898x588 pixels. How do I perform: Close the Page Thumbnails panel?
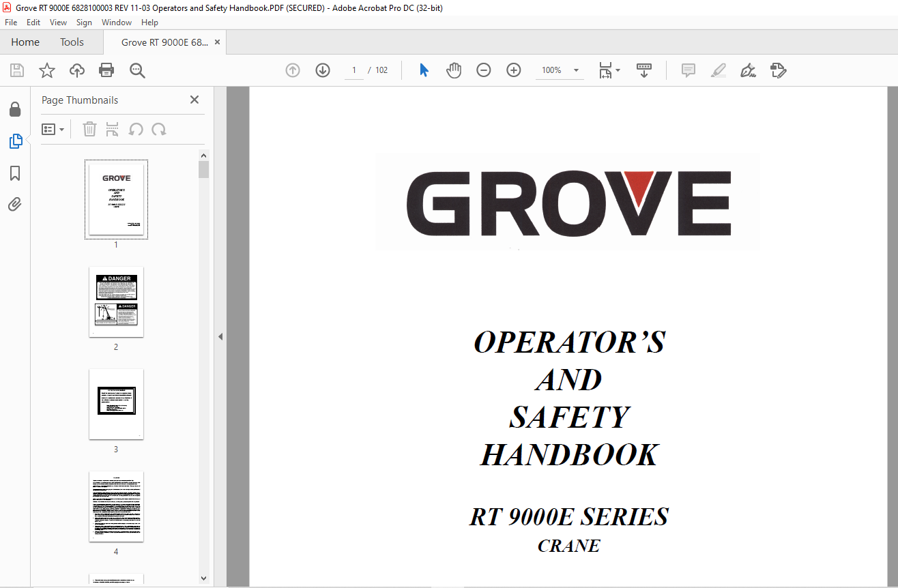point(194,100)
